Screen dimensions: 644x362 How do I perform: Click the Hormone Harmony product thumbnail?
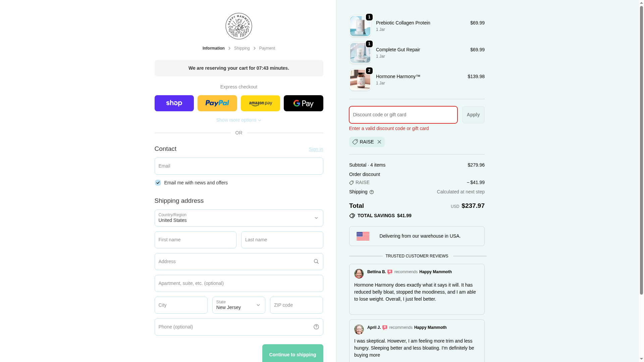click(360, 80)
